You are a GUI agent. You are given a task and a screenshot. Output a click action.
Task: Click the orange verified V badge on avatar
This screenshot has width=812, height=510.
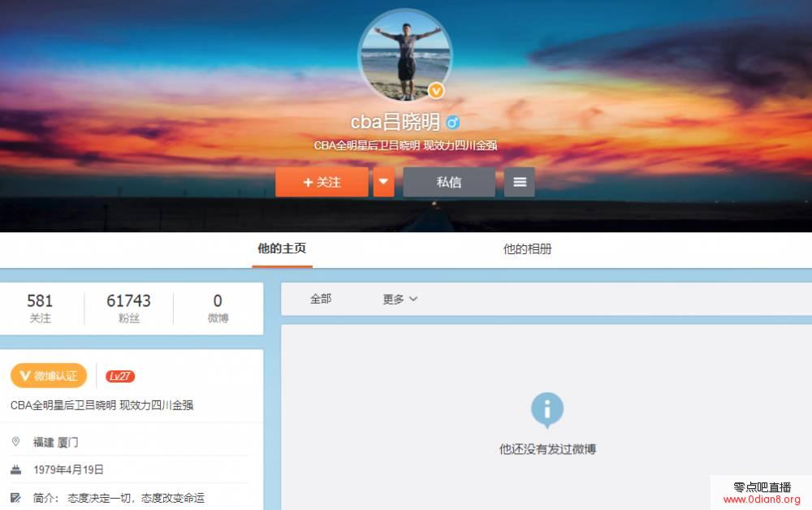point(436,91)
